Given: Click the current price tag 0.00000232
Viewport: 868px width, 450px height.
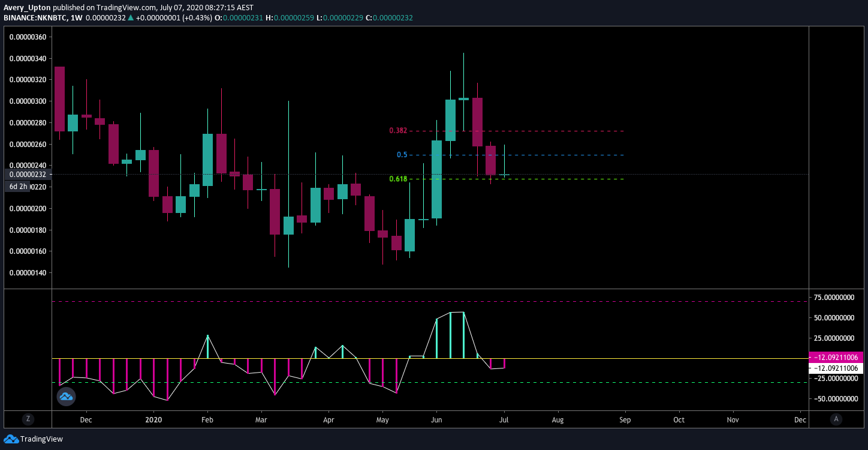Looking at the screenshot, I should tap(29, 175).
